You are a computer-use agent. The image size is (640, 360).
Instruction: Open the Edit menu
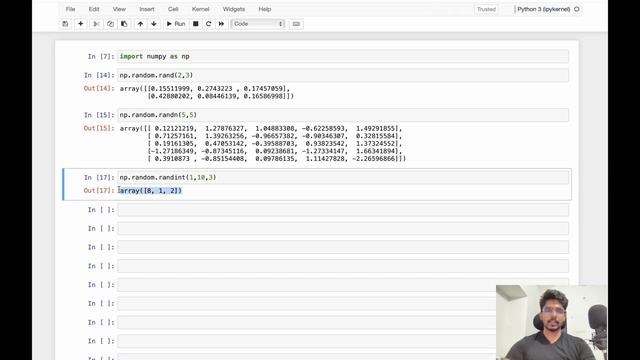tap(94, 9)
